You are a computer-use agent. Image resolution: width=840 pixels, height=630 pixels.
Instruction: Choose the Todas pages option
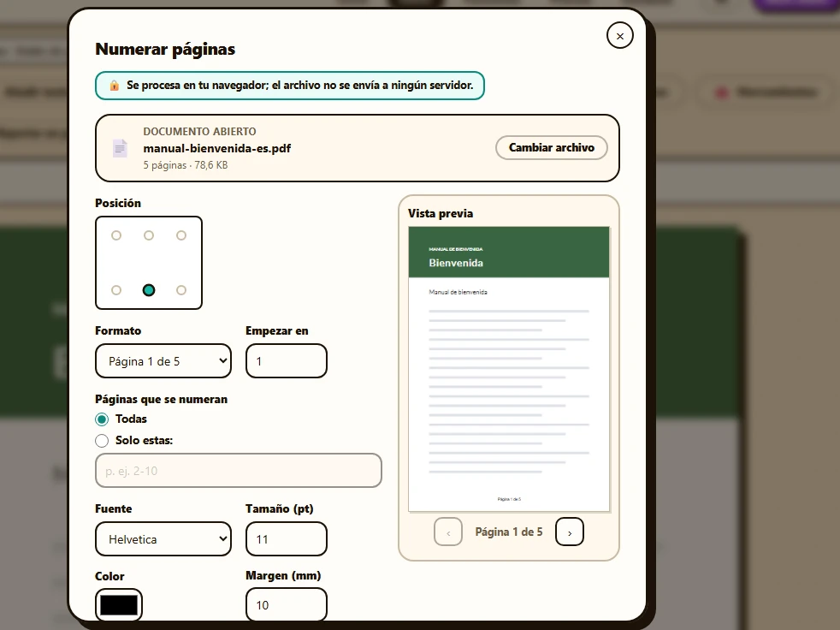(102, 419)
